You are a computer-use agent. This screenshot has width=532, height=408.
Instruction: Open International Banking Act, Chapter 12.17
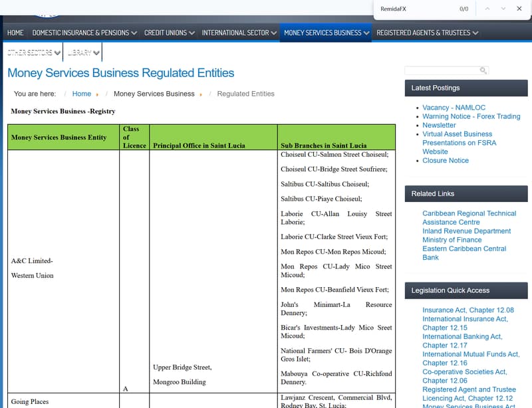click(x=462, y=341)
